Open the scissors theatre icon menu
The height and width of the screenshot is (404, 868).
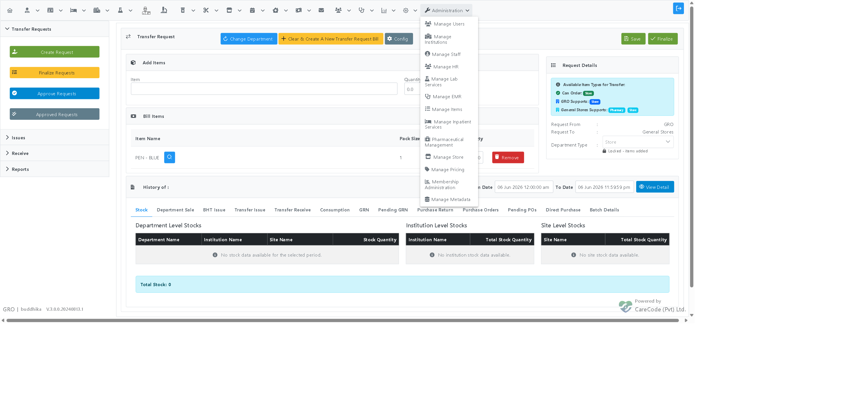tap(206, 10)
